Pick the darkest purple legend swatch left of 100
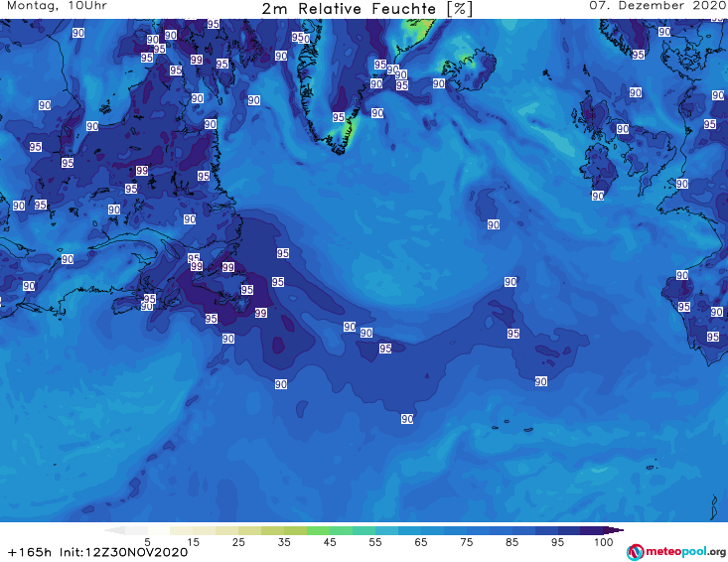728x562 pixels. coord(592,530)
